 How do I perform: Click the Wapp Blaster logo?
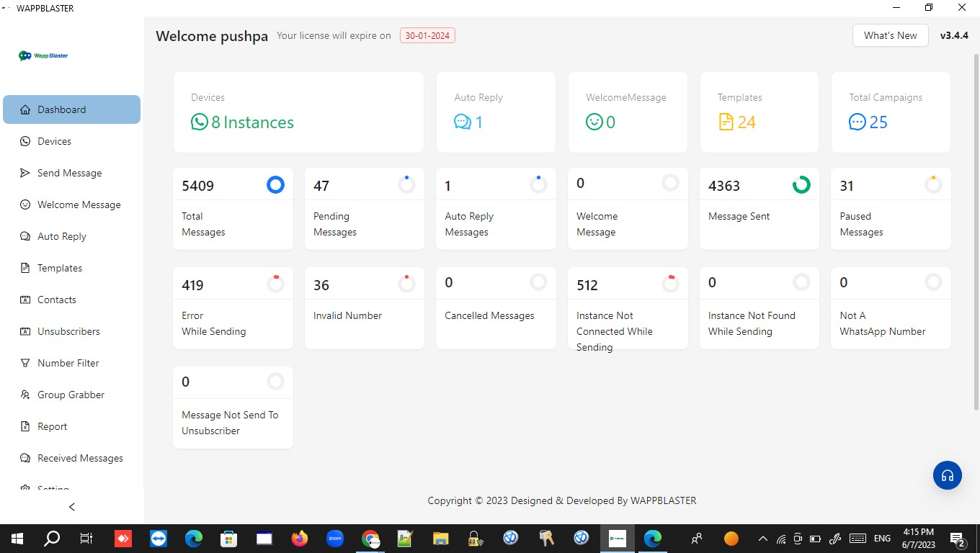[43, 55]
